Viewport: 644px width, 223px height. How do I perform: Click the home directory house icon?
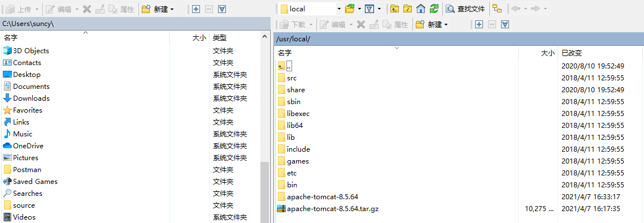(420, 8)
